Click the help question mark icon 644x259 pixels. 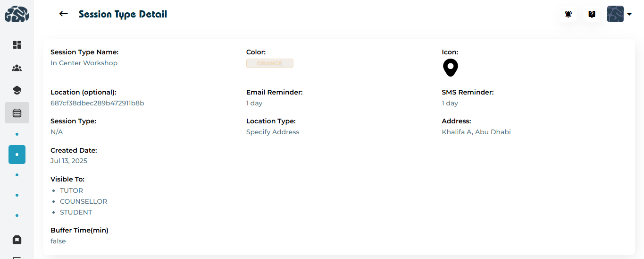click(x=592, y=14)
